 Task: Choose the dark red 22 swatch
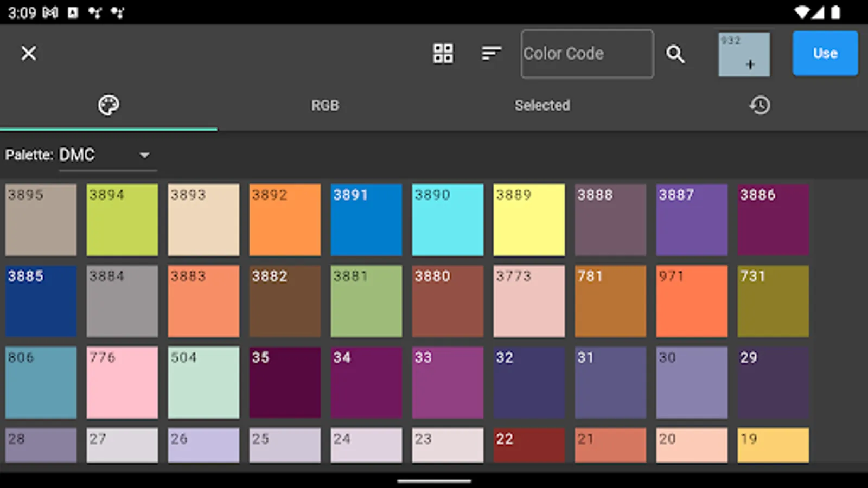pyautogui.click(x=529, y=445)
